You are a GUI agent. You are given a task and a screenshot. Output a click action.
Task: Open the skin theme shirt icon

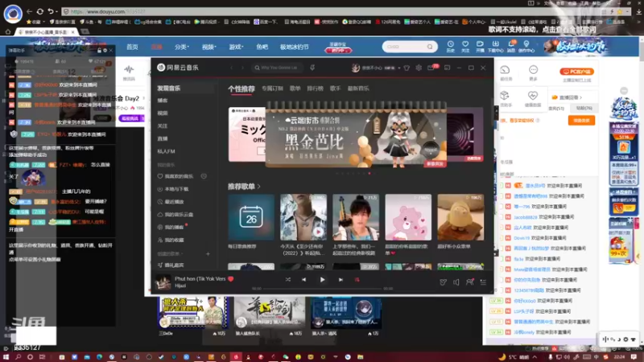click(407, 68)
